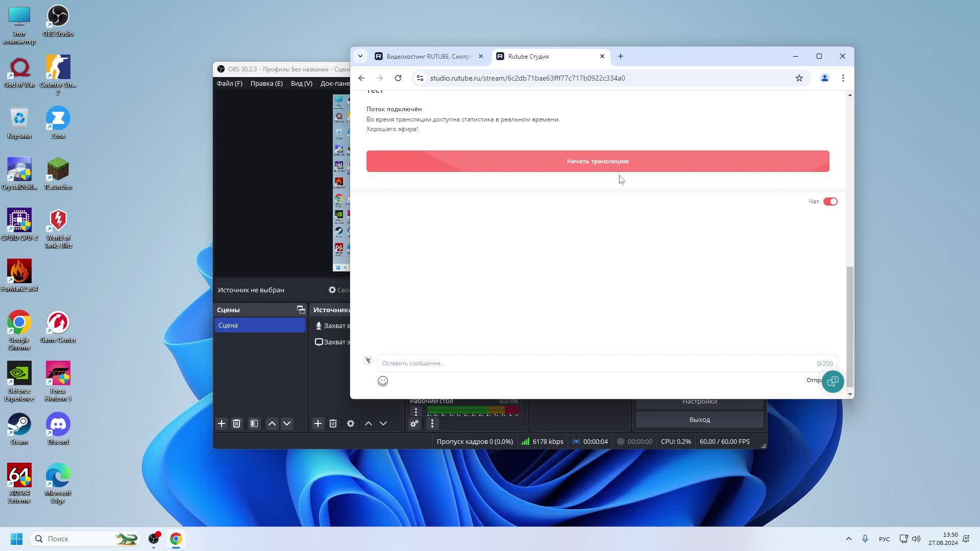The image size is (980, 551).
Task: Click OBS bitrate 6178 kbps status
Action: coord(543,441)
